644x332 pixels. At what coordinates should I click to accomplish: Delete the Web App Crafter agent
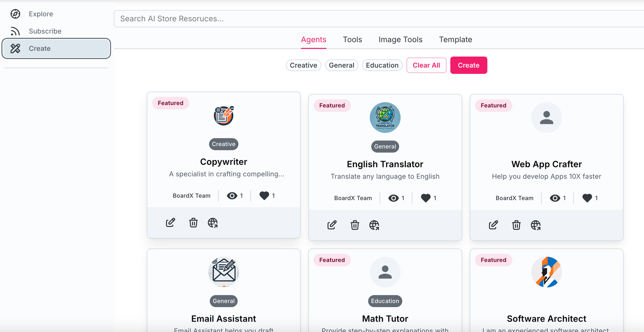point(516,225)
